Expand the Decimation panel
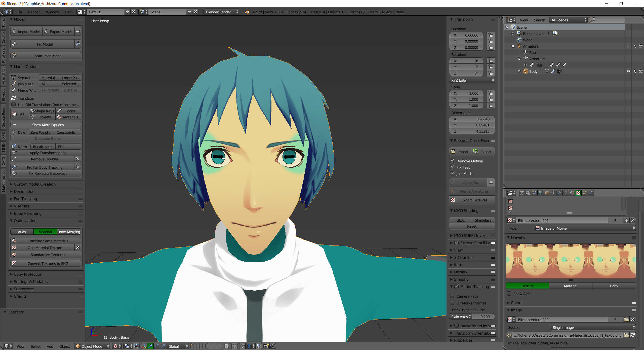 pyautogui.click(x=24, y=191)
